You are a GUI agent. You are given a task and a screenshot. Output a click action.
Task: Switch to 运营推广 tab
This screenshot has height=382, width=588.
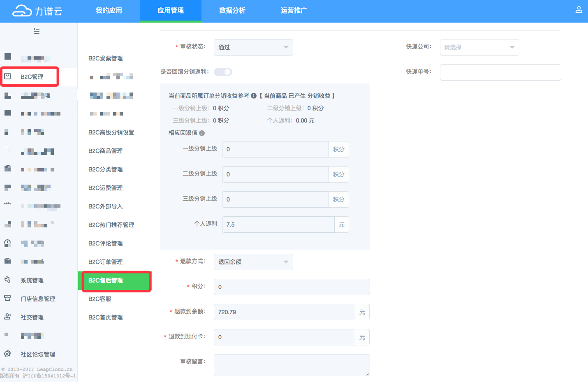click(x=294, y=11)
